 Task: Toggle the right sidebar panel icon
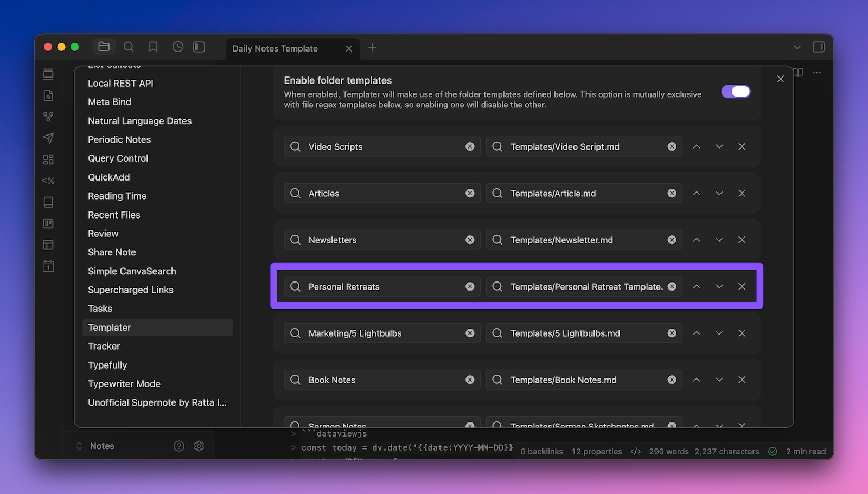(818, 47)
